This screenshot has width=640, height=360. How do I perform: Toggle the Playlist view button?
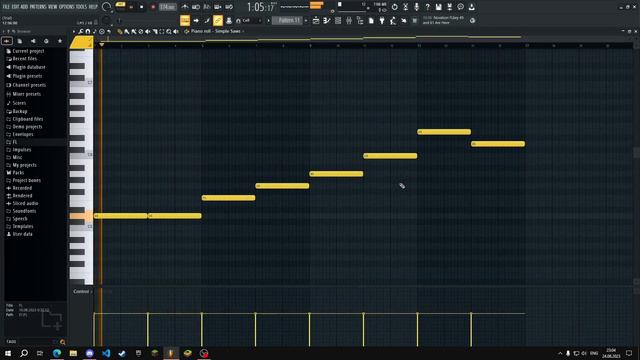(316, 20)
